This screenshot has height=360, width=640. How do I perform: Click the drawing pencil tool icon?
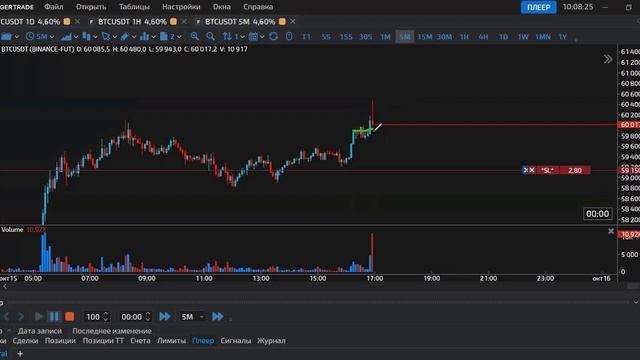click(x=125, y=37)
